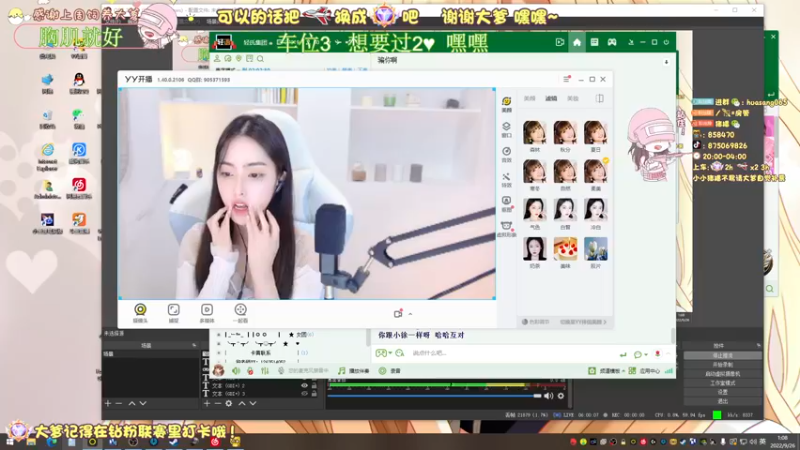Viewport: 800px width, 450px height.
Task: Select the 滤镜 filter tab
Action: point(551,98)
